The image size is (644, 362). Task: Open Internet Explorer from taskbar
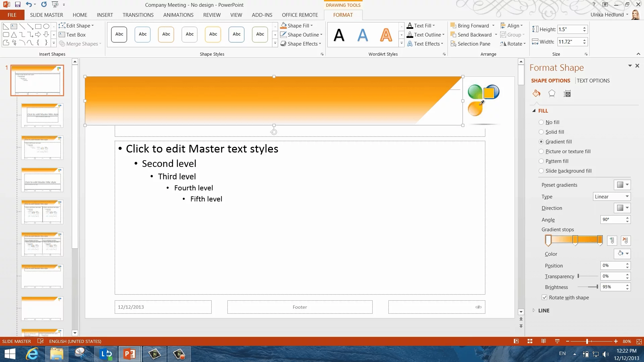(x=32, y=354)
